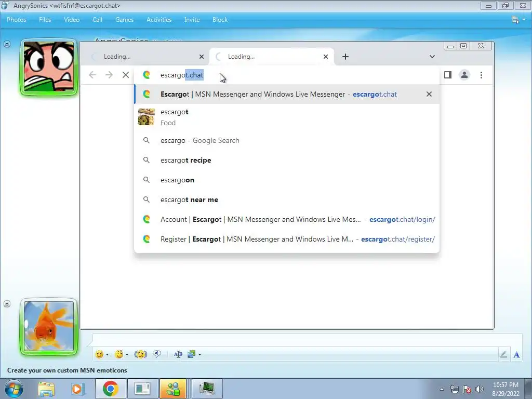Open the Files menu in Messenger

45,20
